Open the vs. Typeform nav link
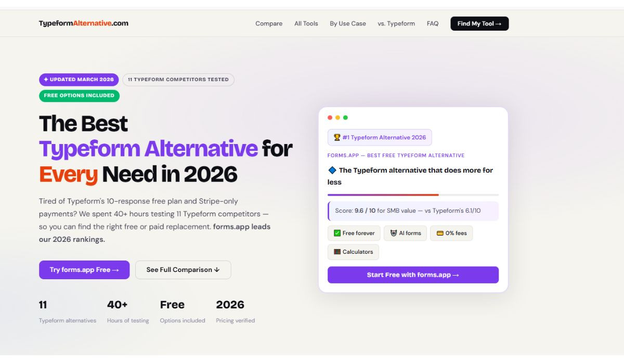The image size is (624, 364). (396, 23)
